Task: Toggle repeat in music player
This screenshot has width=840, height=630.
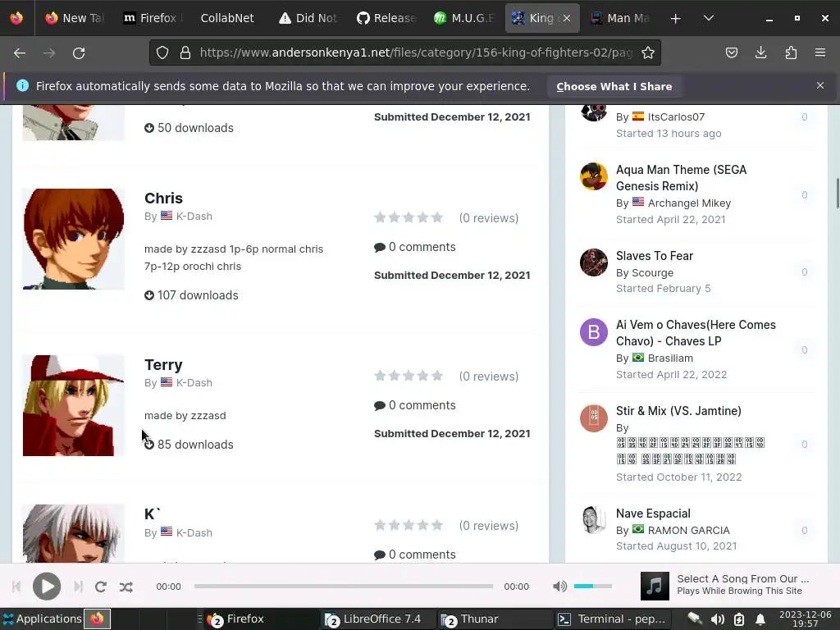Action: 101,587
